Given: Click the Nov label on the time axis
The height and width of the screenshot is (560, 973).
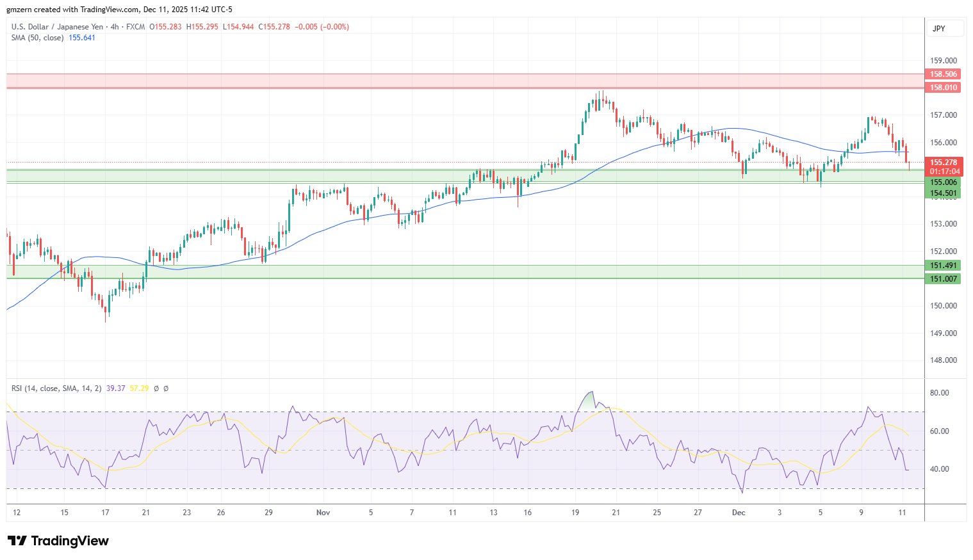Looking at the screenshot, I should (x=323, y=513).
